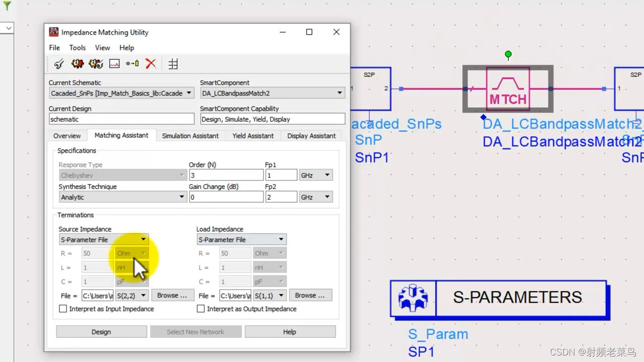Screen dimensions: 644x362
Task: Switch to the Overview tab
Action: tap(67, 136)
